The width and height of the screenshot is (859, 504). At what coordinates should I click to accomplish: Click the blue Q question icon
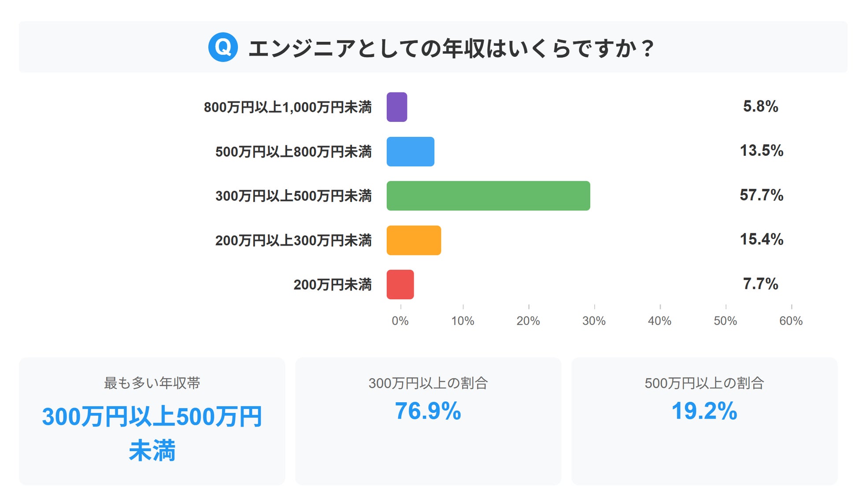223,47
